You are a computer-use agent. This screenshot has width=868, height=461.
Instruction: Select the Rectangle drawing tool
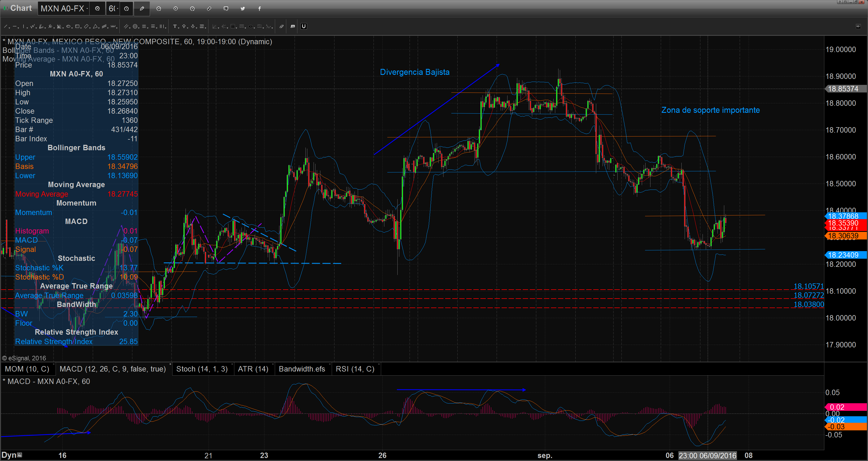77,26
